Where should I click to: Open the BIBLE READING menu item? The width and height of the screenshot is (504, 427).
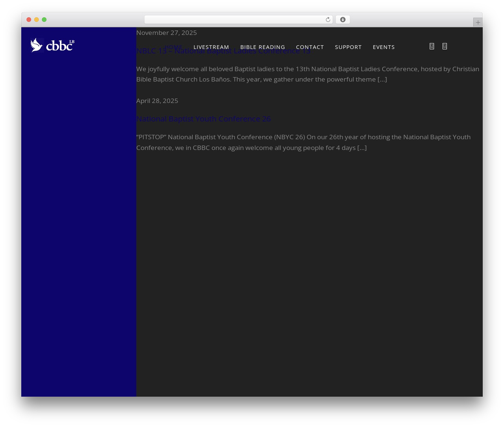tap(263, 47)
